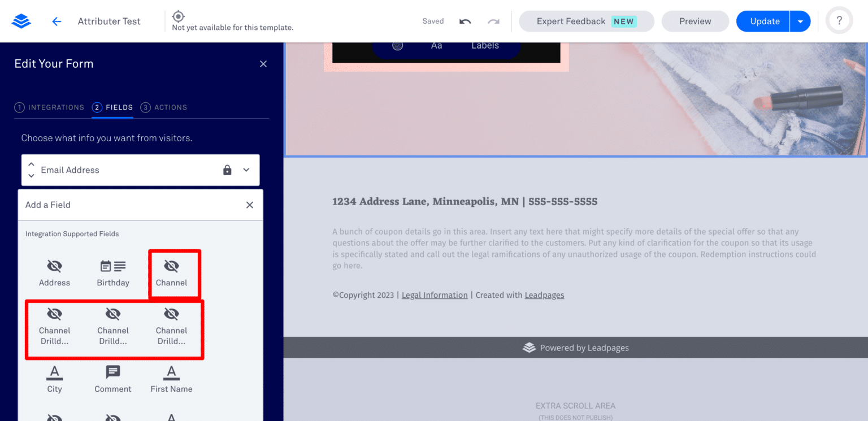Image resolution: width=868 pixels, height=421 pixels.
Task: Add the City field
Action: (x=55, y=379)
